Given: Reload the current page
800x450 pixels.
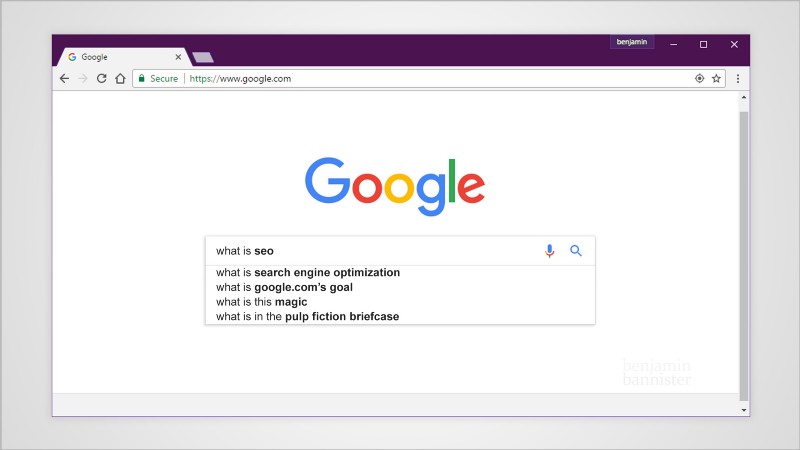Looking at the screenshot, I should click(x=101, y=78).
